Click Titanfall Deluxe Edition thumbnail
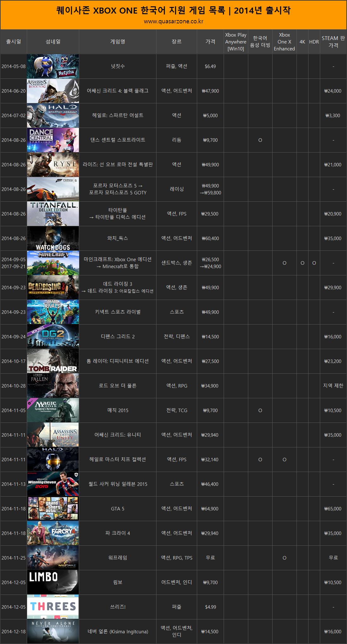The image size is (347, 644). [53, 214]
